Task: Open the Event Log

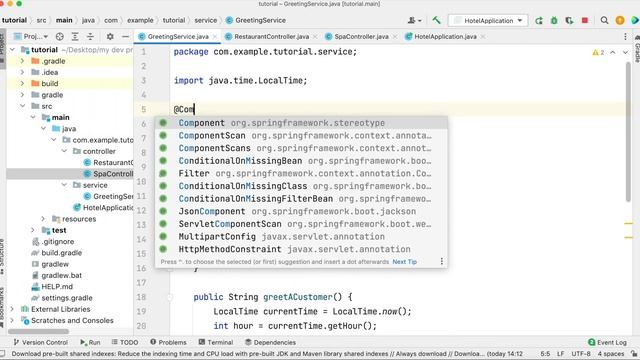Action: click(x=607, y=342)
